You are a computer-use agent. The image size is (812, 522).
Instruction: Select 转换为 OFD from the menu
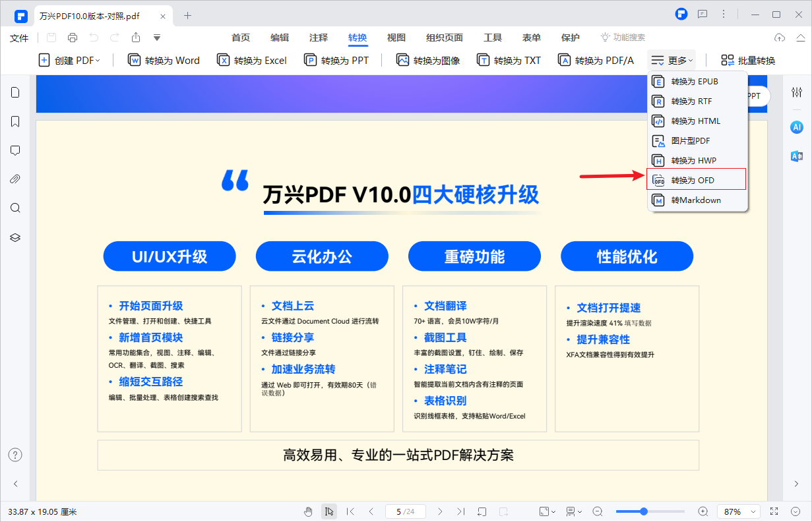coord(696,179)
